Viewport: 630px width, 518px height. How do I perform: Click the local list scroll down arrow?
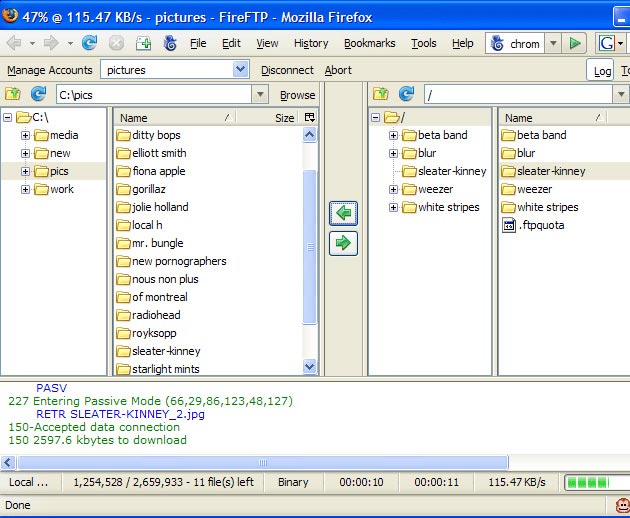coord(310,366)
